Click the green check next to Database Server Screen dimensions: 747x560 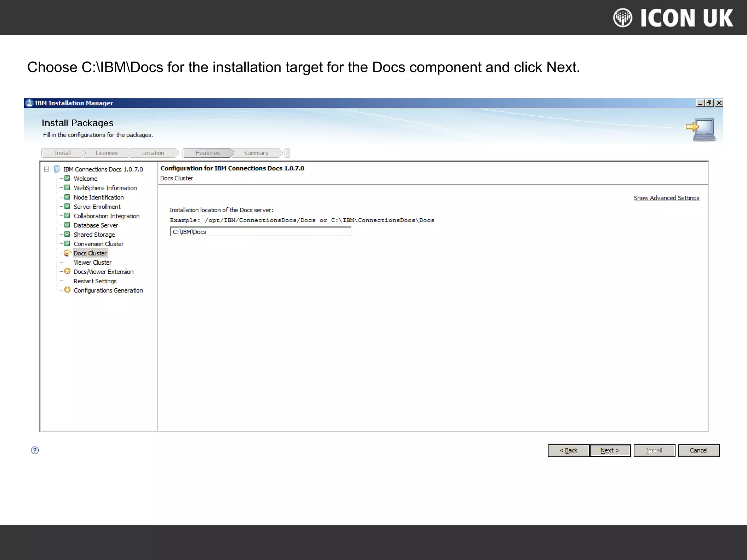coord(67,225)
